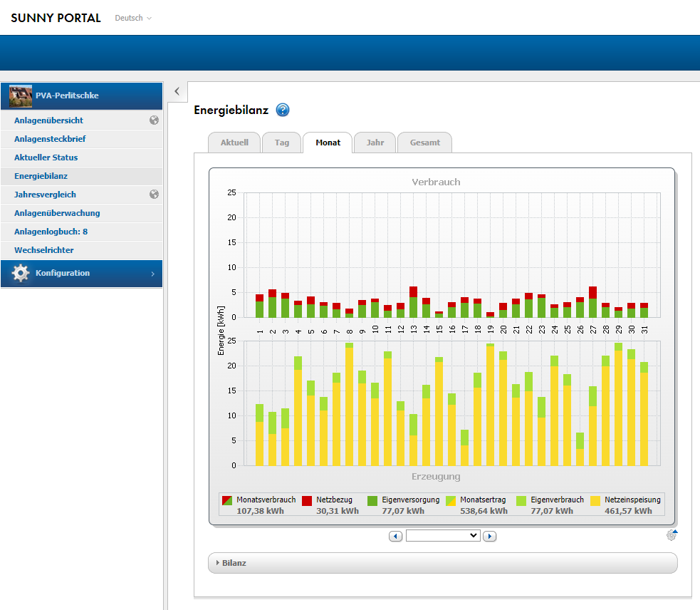Click globe icon next to Jahresvergleich

tap(154, 195)
